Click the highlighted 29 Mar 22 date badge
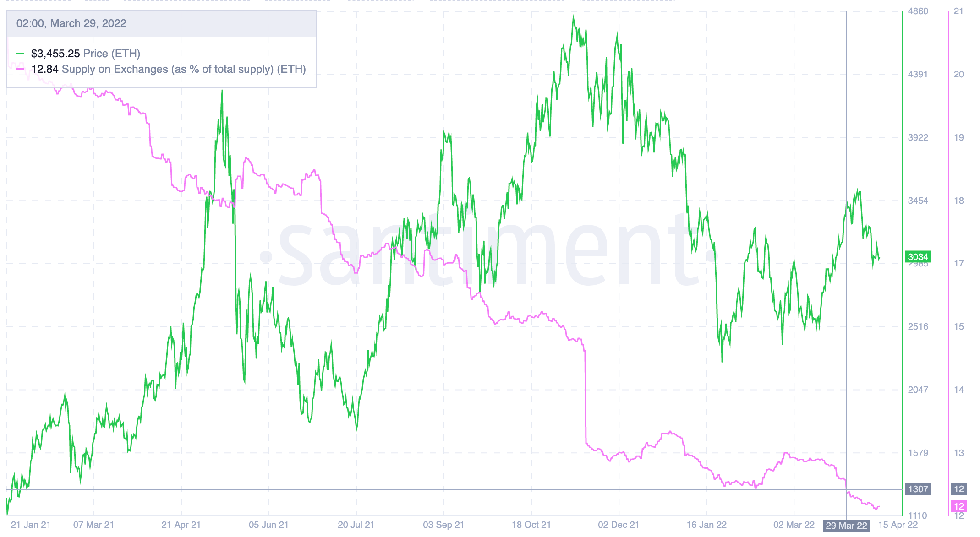This screenshot has width=980, height=537. pyautogui.click(x=846, y=526)
